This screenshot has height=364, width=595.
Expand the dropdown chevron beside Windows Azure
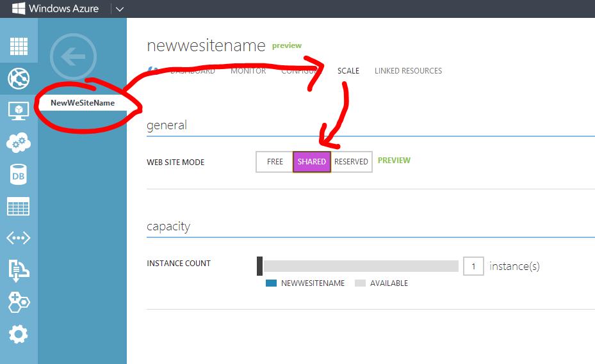click(120, 9)
